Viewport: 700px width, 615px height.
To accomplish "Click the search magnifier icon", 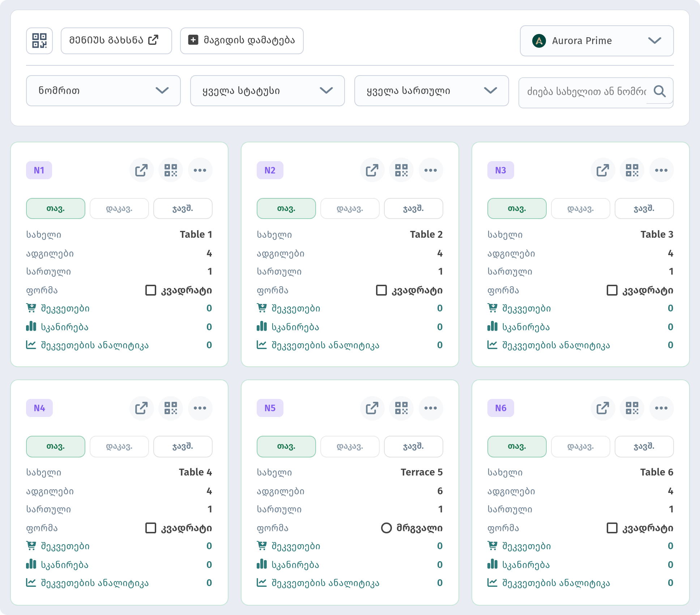I will [x=660, y=91].
